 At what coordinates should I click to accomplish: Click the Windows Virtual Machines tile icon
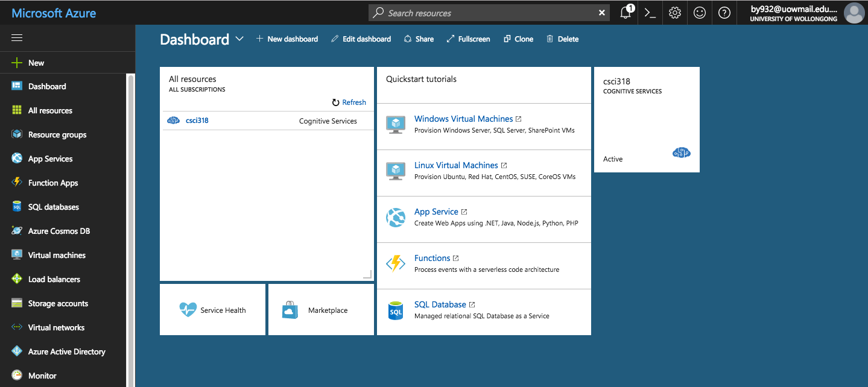[x=396, y=125]
